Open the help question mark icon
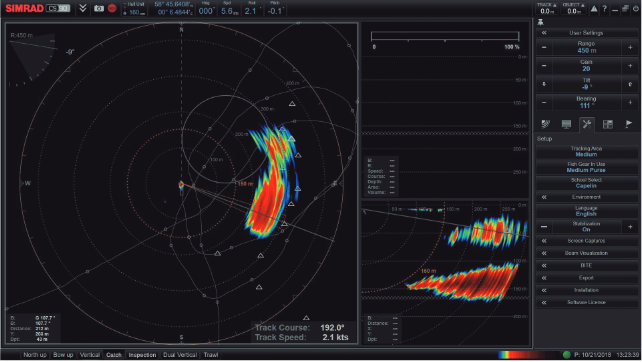The image size is (642, 362). [x=604, y=9]
